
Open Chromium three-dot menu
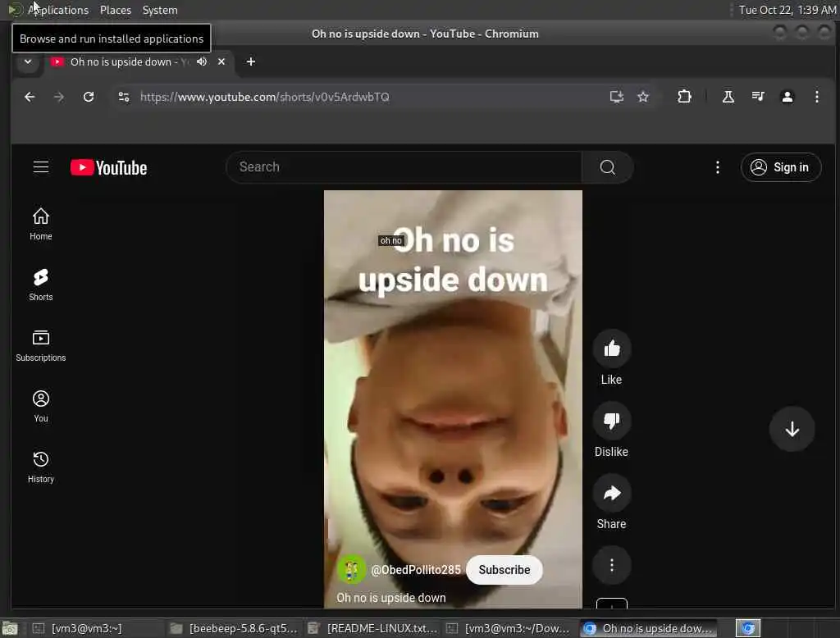(x=816, y=97)
